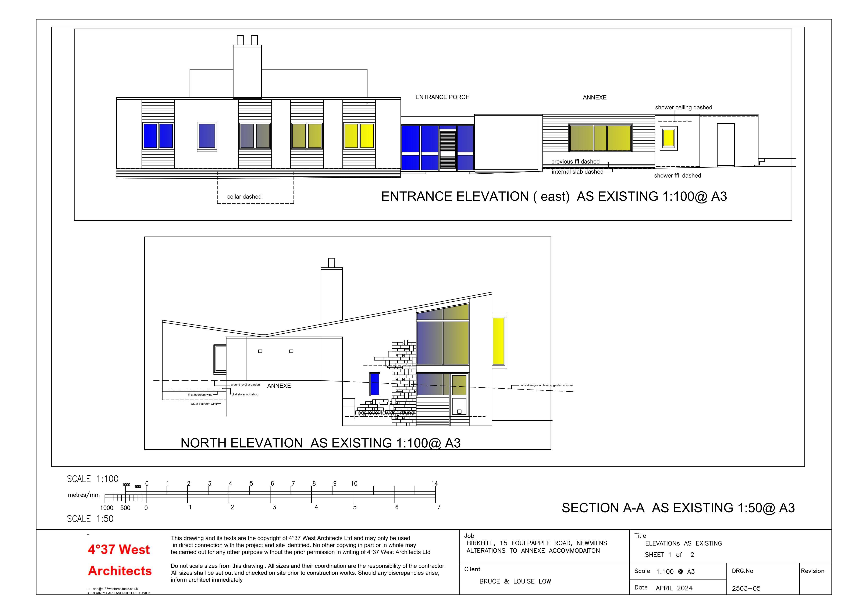Click the yellow shower room window in entrance elevation
The image size is (868, 614).
pos(669,138)
